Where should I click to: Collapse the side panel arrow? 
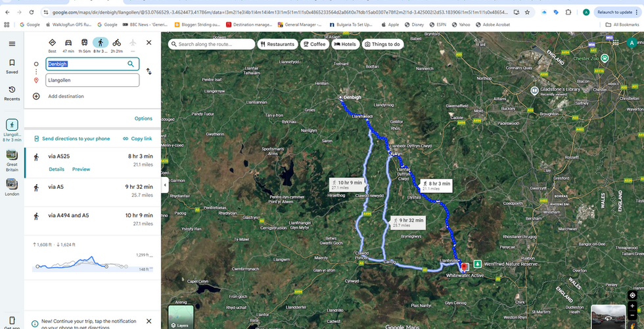point(165,185)
